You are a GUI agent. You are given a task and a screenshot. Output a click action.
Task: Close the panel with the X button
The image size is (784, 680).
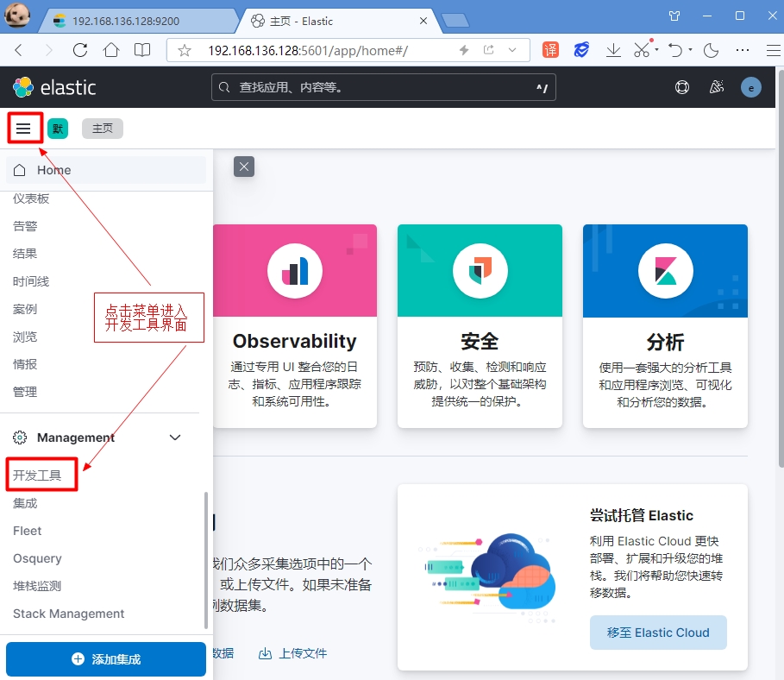click(x=244, y=167)
